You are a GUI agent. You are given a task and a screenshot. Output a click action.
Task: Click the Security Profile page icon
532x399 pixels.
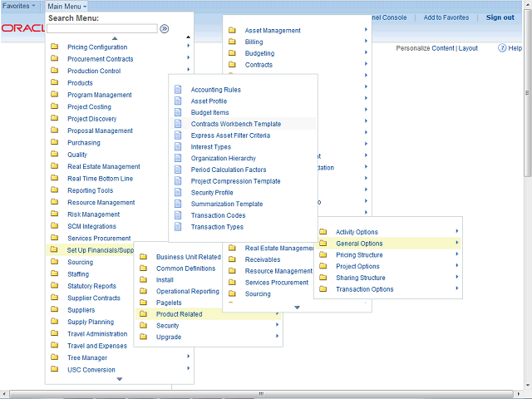point(178,192)
